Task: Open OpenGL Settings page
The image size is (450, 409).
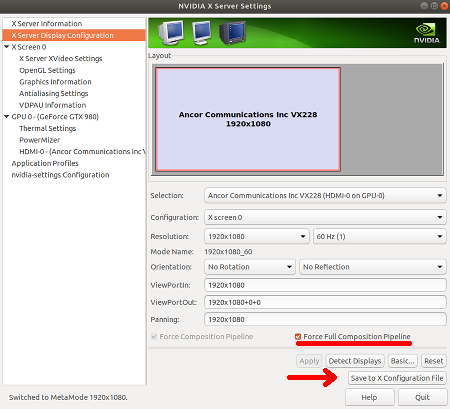Action: pyautogui.click(x=47, y=70)
